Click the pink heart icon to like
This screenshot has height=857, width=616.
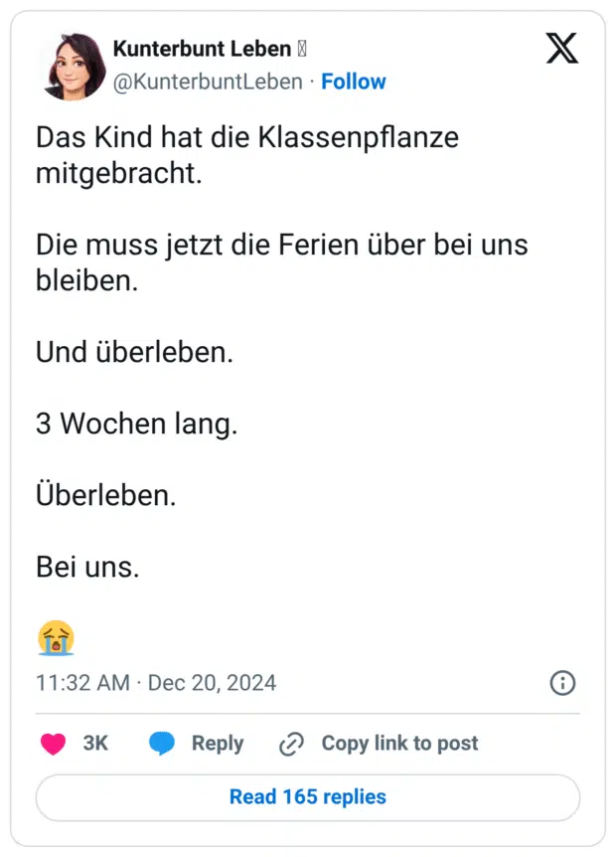pyautogui.click(x=52, y=743)
